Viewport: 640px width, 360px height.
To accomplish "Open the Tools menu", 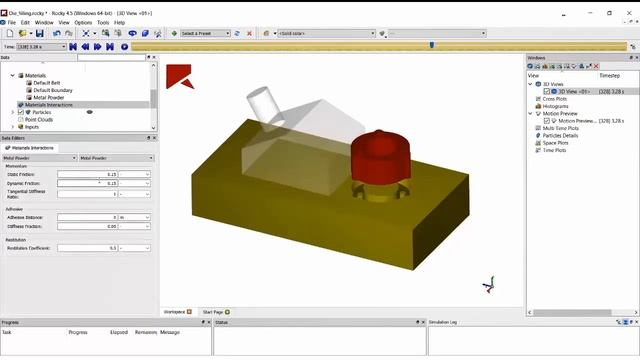I will [x=103, y=22].
